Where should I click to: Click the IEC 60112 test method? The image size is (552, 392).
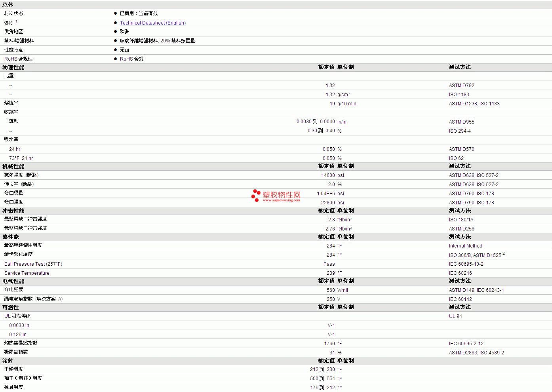pyautogui.click(x=461, y=299)
